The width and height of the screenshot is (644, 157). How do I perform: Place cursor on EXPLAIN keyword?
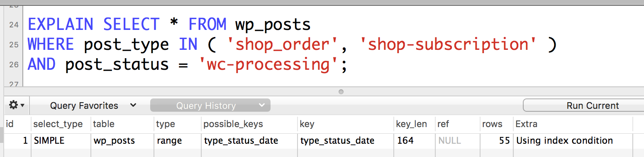click(61, 25)
